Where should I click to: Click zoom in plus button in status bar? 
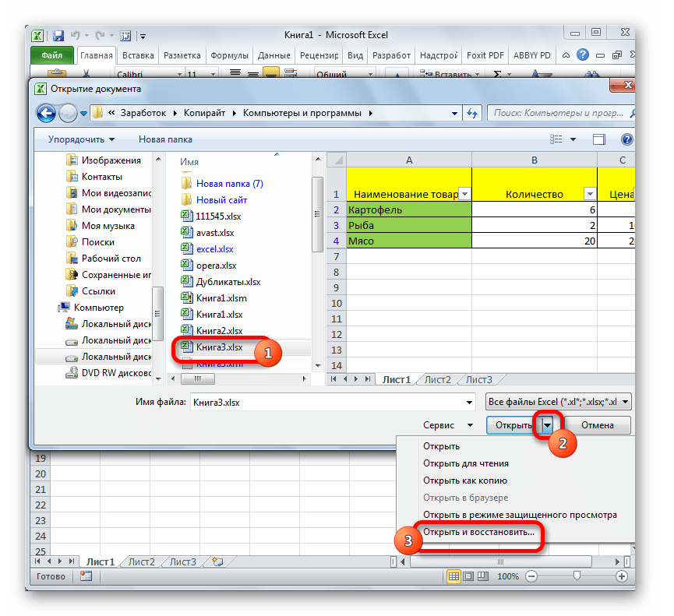[x=622, y=576]
